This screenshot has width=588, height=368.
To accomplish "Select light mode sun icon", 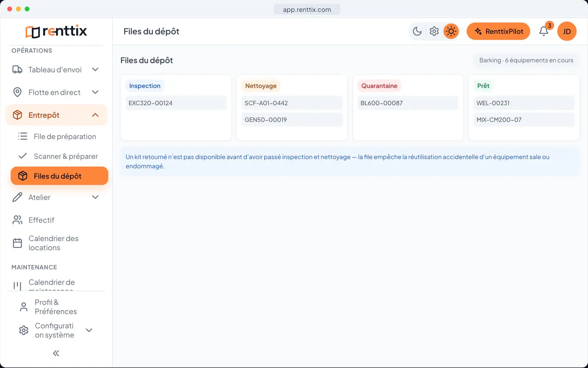I will pos(451,31).
